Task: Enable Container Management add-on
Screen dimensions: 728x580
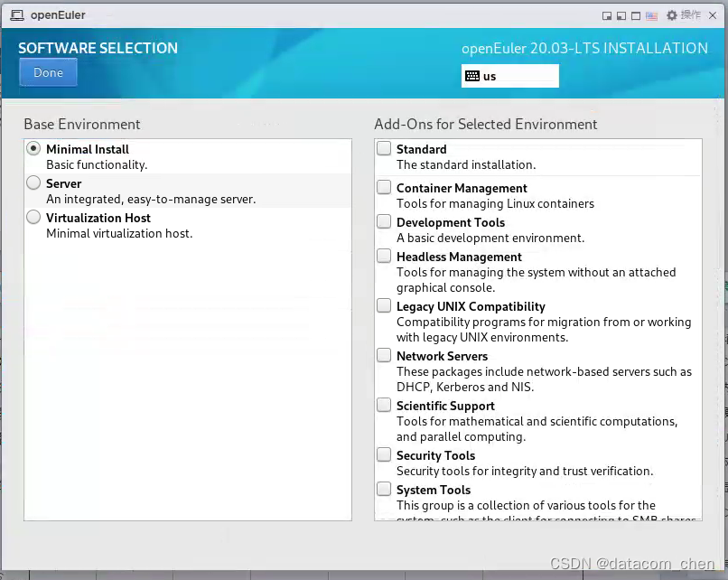Action: click(383, 187)
